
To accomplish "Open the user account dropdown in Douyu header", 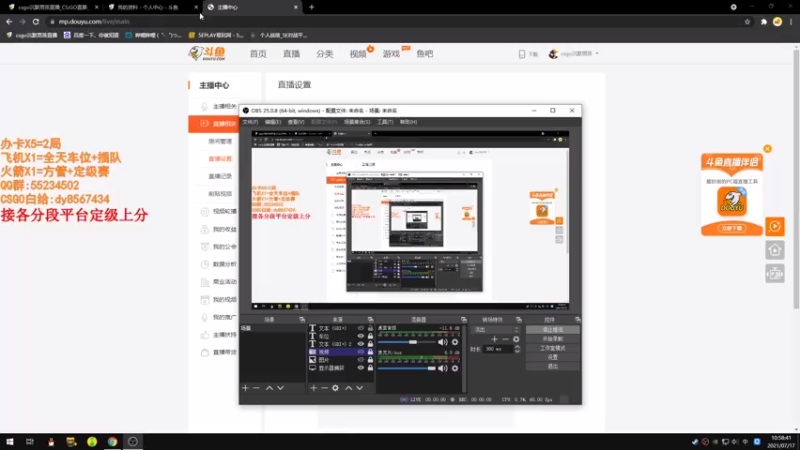I will pos(574,54).
